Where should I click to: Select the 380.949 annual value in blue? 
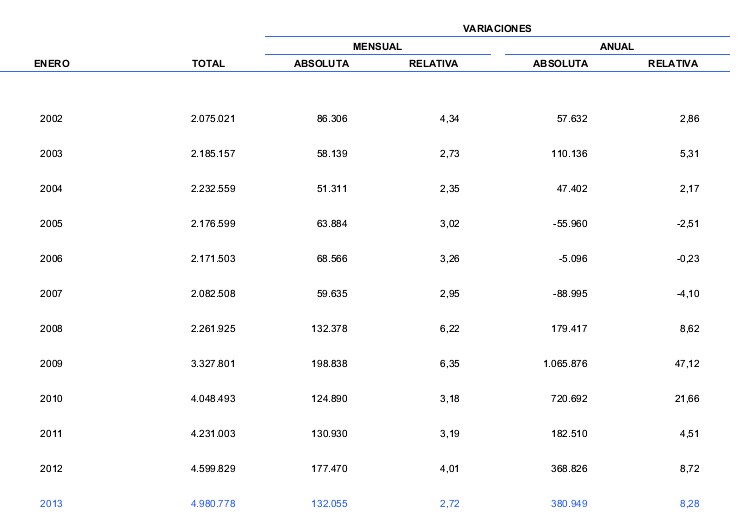[x=566, y=504]
